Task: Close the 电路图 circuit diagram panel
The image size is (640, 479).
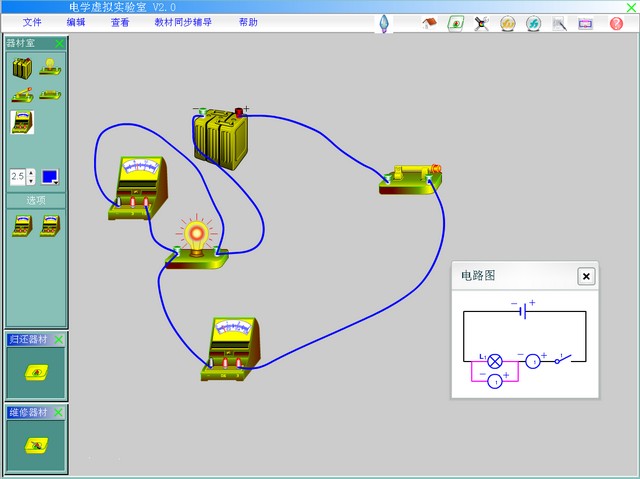Action: [586, 276]
